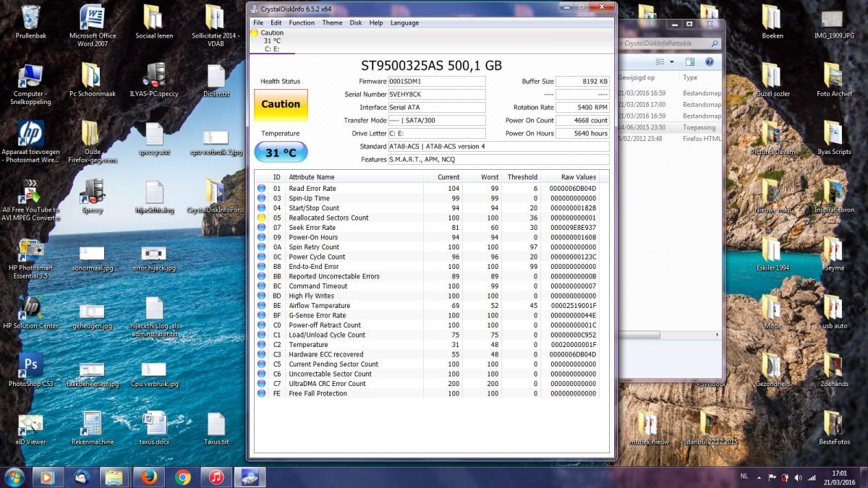Select the Rekenmachine desktop shortcut
Screen dimensions: 868x488
(x=92, y=429)
